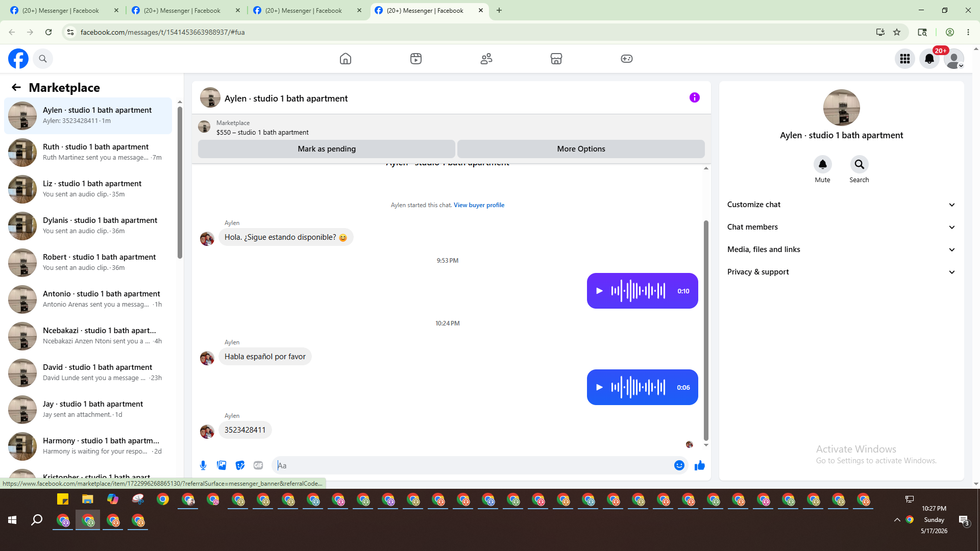Open Jay studio 1 bath apartment chat

[88, 410]
